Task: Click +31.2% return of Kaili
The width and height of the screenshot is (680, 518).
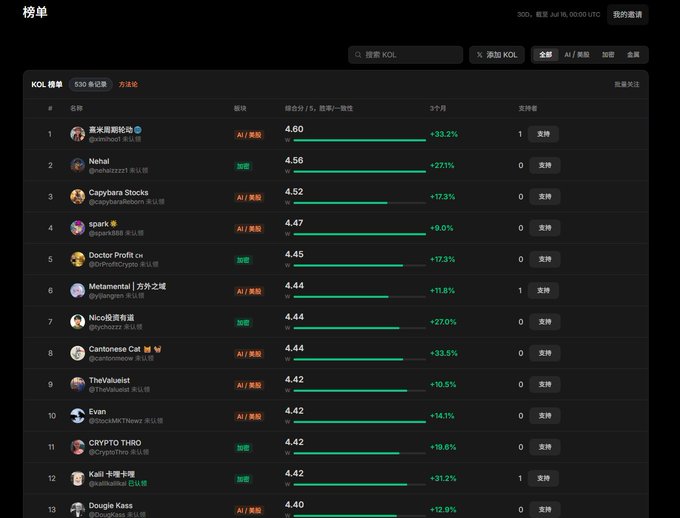Action: [x=443, y=478]
